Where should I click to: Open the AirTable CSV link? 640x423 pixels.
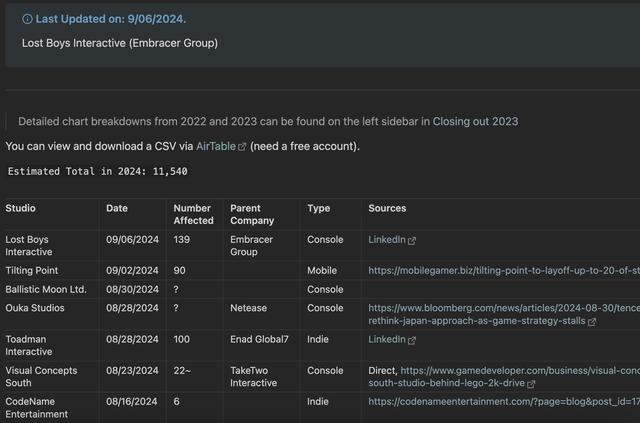click(x=216, y=146)
